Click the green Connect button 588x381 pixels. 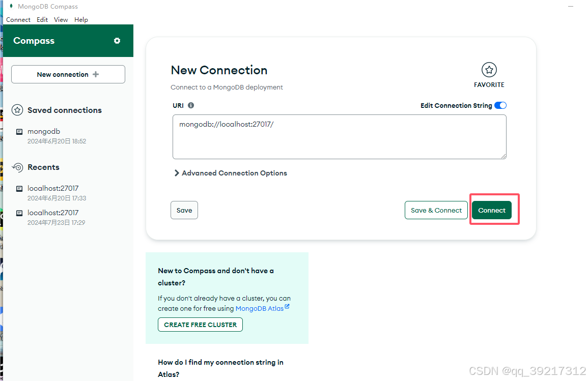[492, 210]
